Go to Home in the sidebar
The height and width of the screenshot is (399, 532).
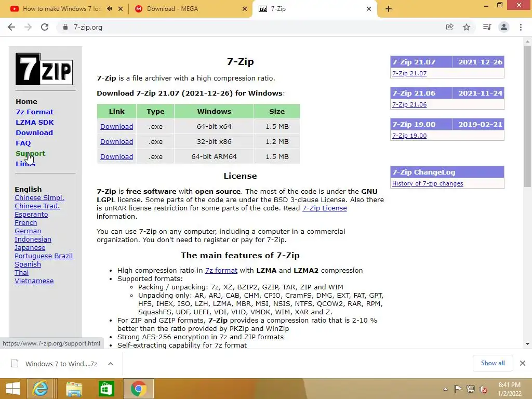pos(26,101)
